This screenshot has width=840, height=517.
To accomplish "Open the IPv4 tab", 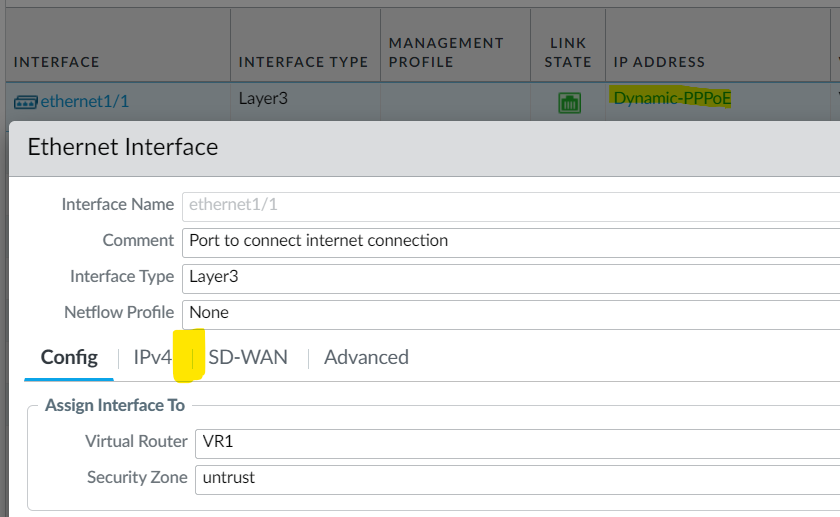I will [x=153, y=357].
